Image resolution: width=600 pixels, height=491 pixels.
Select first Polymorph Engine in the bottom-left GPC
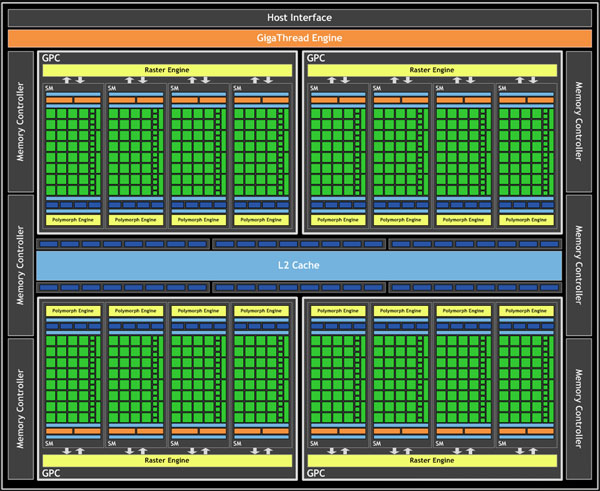[x=73, y=311]
